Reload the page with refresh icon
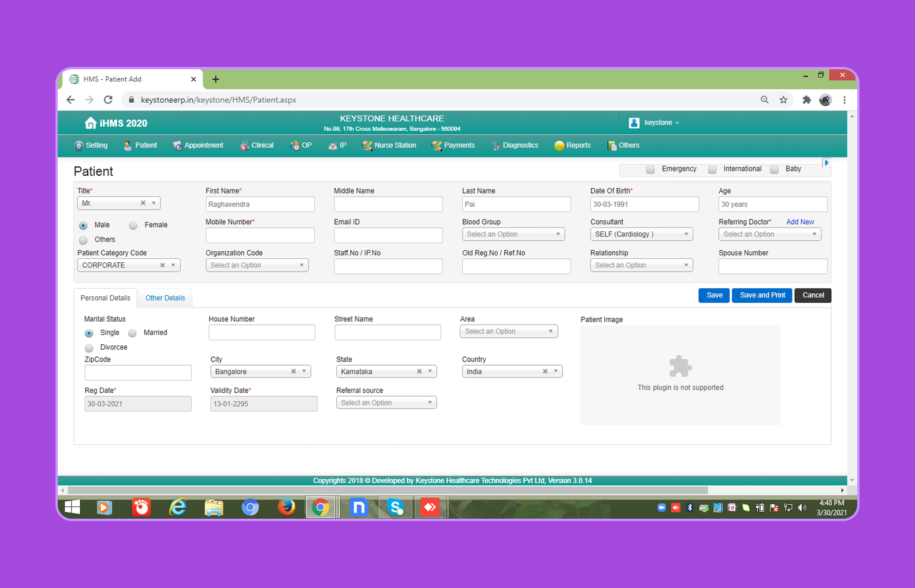 coord(108,100)
